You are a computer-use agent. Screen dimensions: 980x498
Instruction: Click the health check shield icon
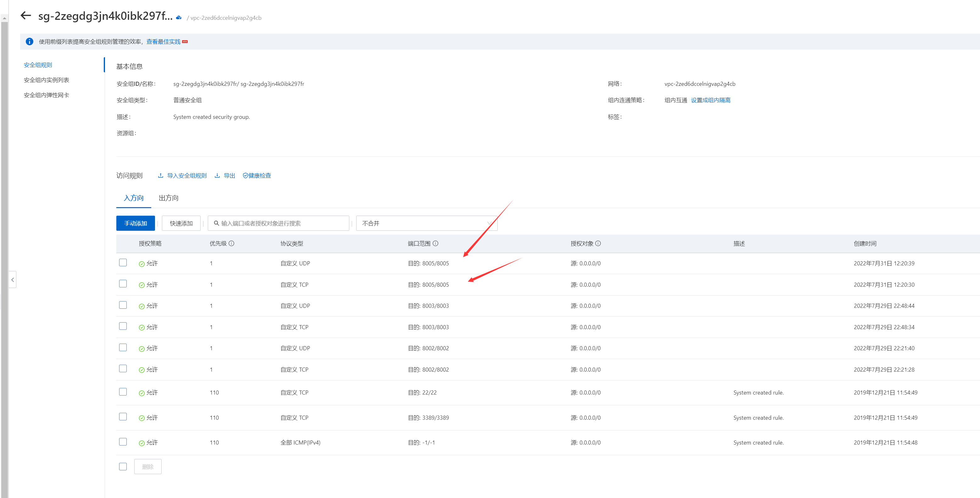click(245, 175)
